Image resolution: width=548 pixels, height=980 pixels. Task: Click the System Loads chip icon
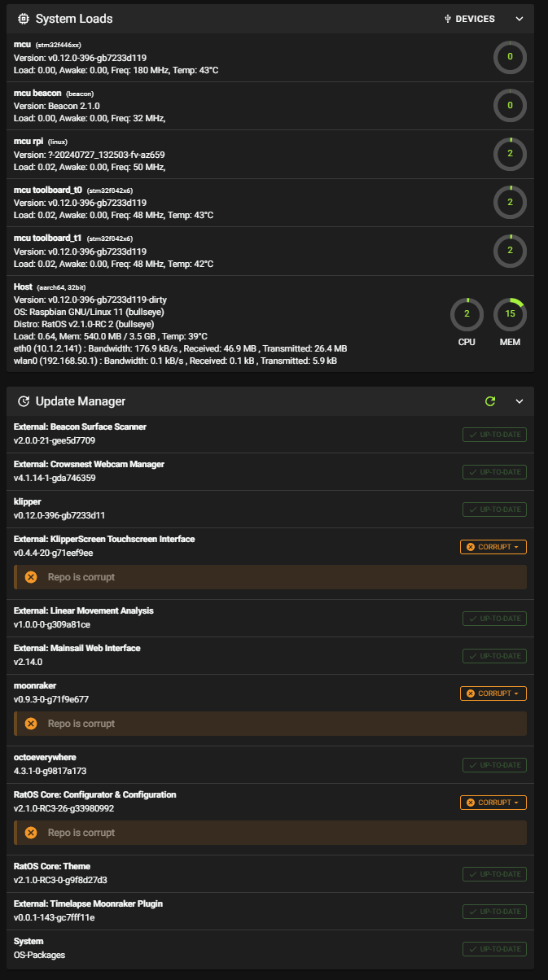coord(24,19)
